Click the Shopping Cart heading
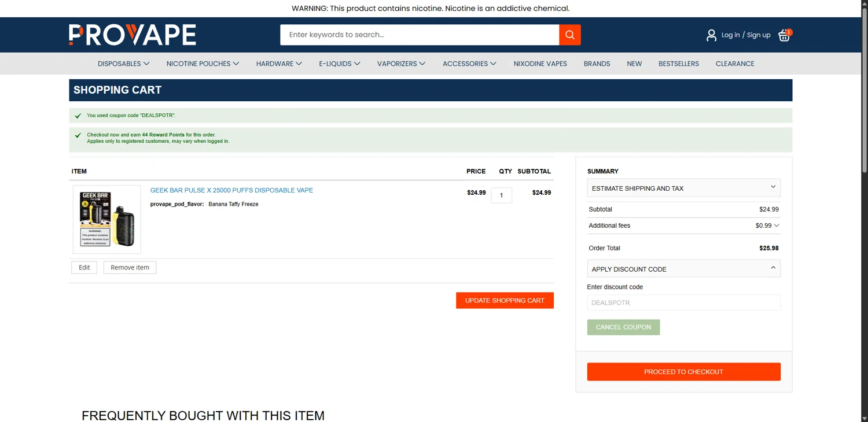Viewport: 868px width, 422px height. (117, 90)
